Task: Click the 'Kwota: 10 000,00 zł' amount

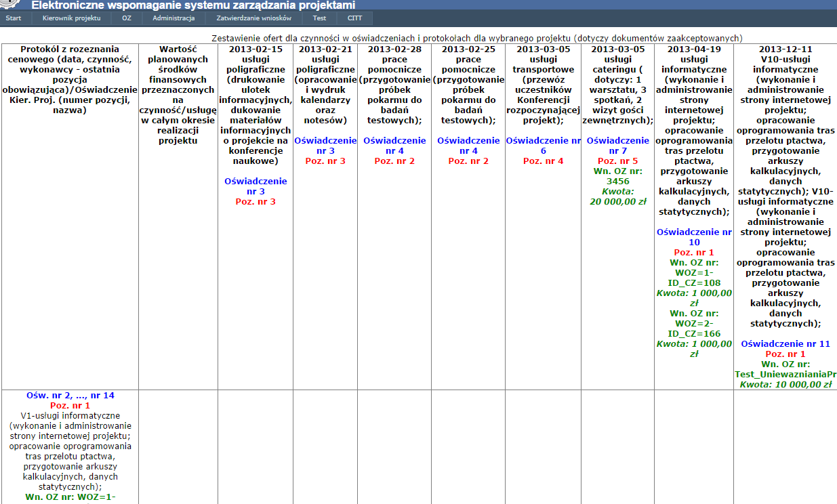Action: click(785, 385)
